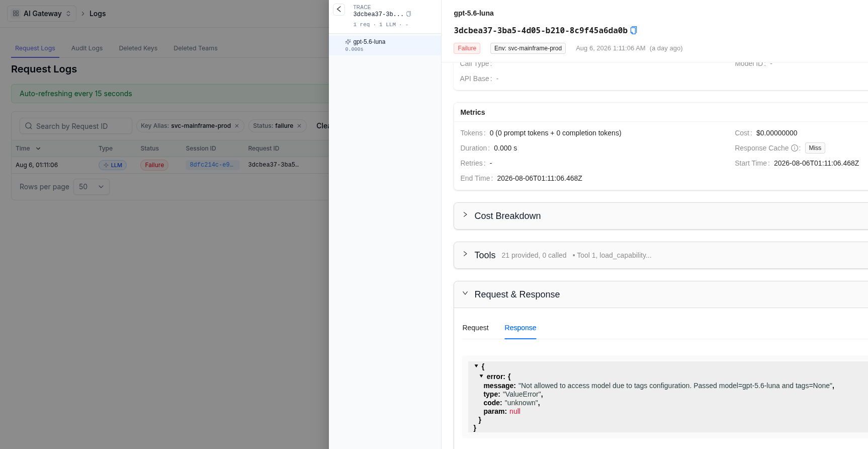
Task: Click the Cost value $0.00000000
Action: pos(776,133)
